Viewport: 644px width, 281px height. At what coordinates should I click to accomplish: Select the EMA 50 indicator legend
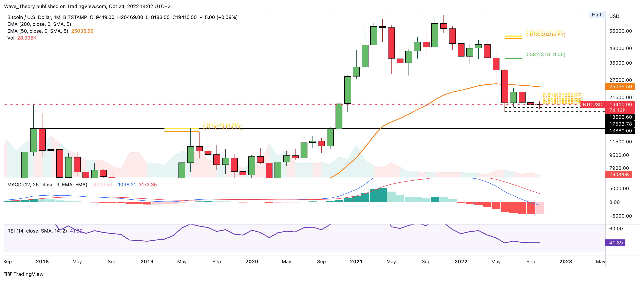[38, 31]
